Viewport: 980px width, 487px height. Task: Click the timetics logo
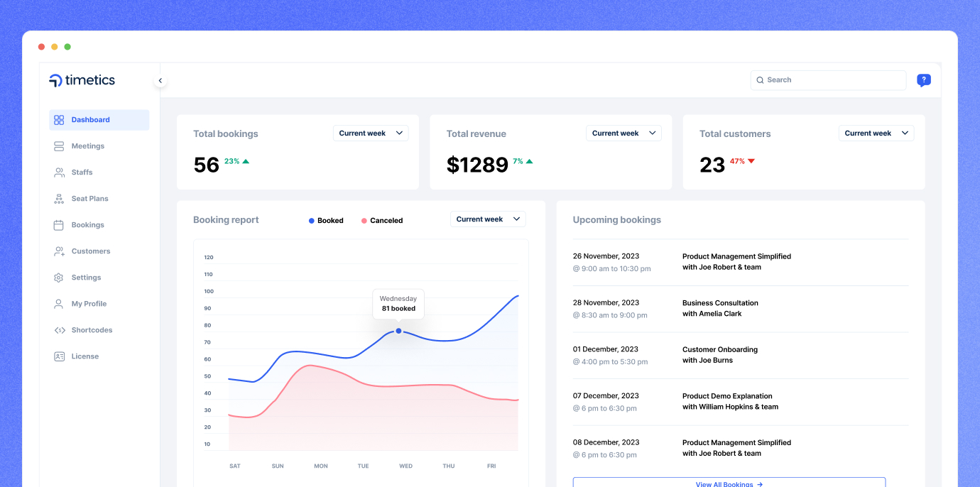82,80
